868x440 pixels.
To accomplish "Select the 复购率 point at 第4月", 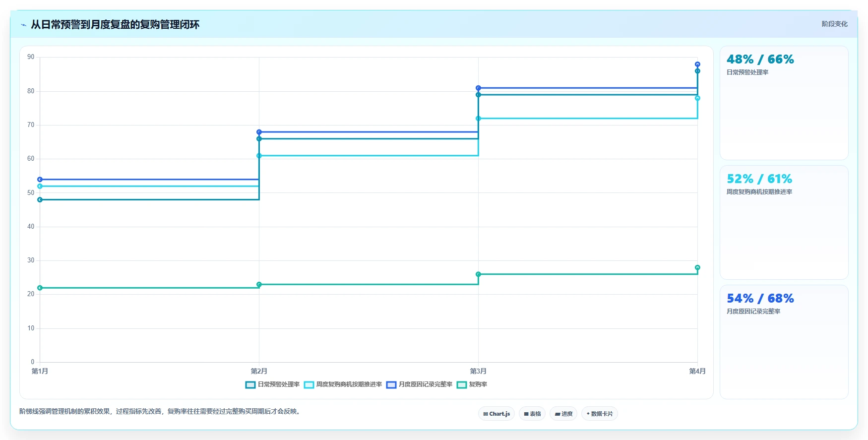I will [697, 268].
